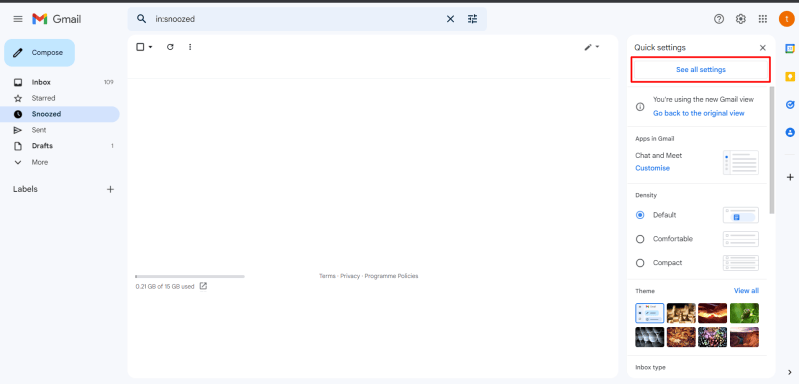Open the Terms link
Screen dimensions: 799x384
[327, 276]
